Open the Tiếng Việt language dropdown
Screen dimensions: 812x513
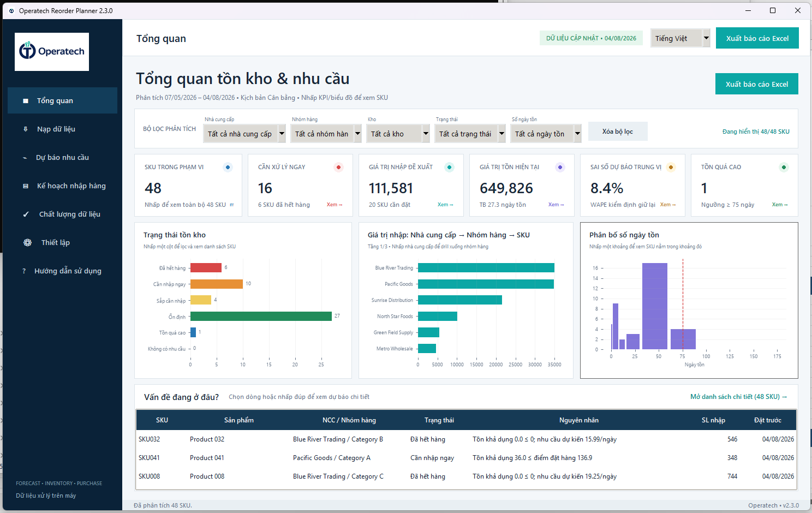coord(680,38)
